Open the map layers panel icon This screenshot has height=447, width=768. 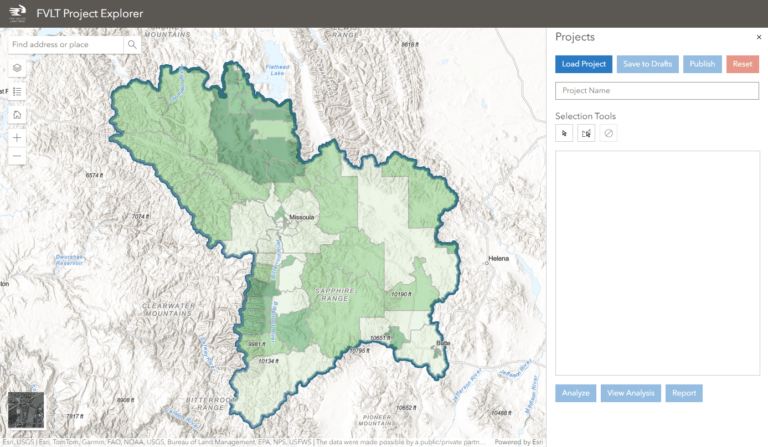point(17,68)
